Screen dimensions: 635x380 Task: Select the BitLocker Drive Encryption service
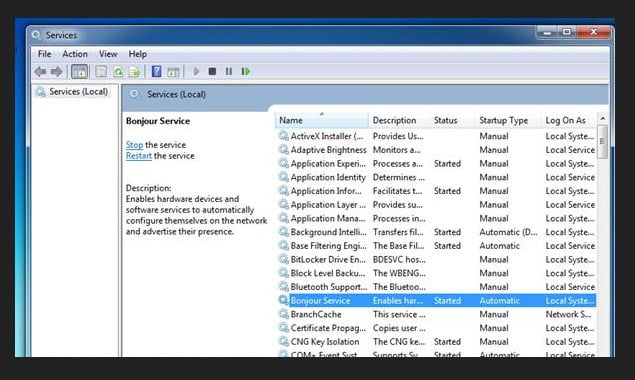tap(436, 259)
